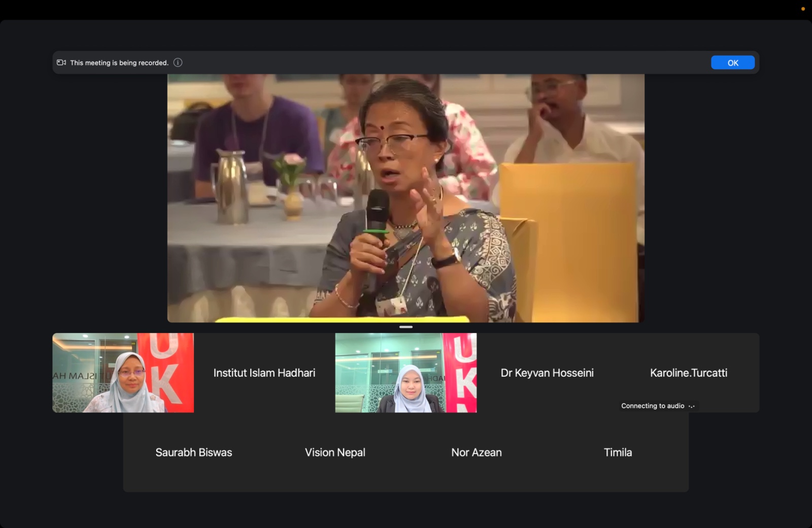Viewport: 812px width, 528px height.
Task: Click the loading dots beside Connecting to audio
Action: pyautogui.click(x=692, y=406)
